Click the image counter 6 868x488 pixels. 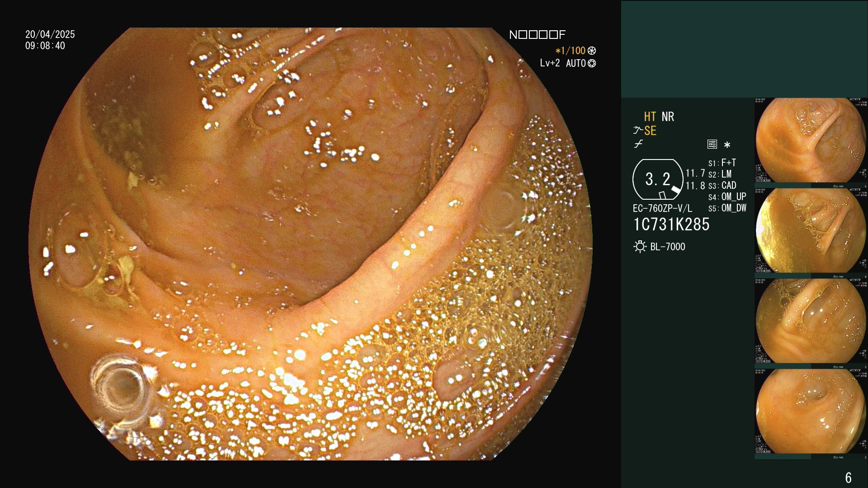(x=848, y=478)
